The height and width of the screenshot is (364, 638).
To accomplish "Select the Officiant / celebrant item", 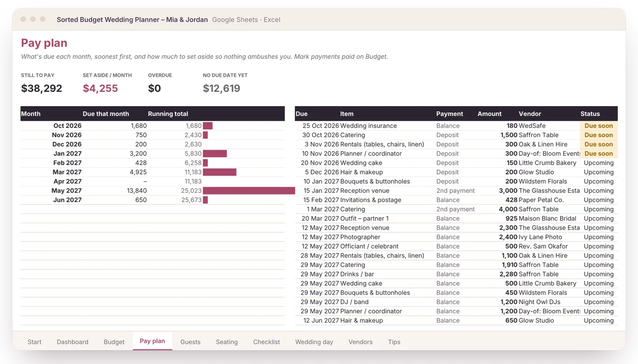I will pos(370,246).
